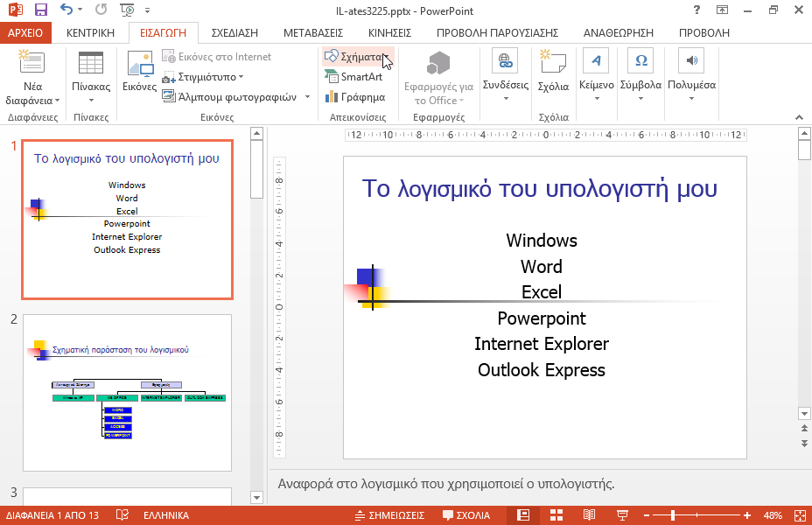Select slide 1 thumbnail
This screenshot has width=812, height=525.
pos(128,220)
